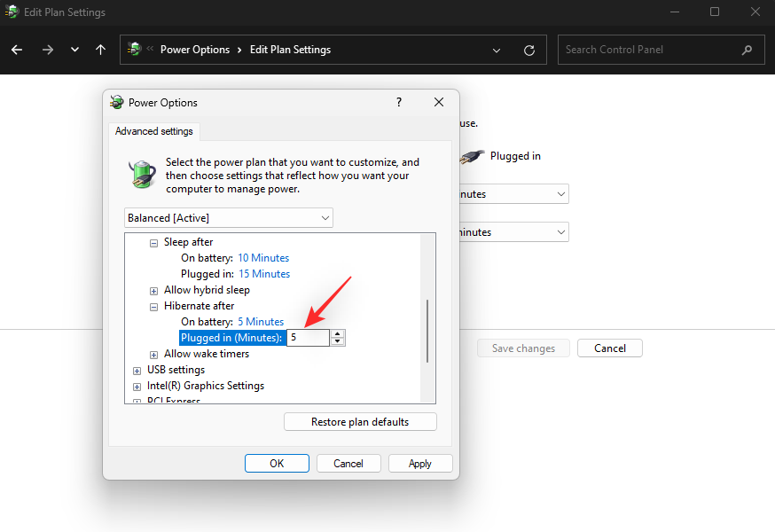
Task: Click the Plugged in minutes value field
Action: [x=308, y=338]
